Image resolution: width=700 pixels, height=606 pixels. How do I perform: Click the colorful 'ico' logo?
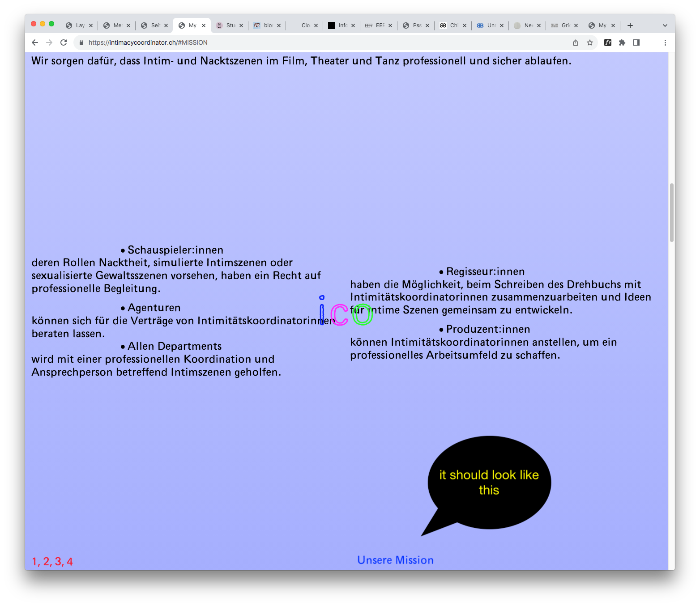coord(346,313)
